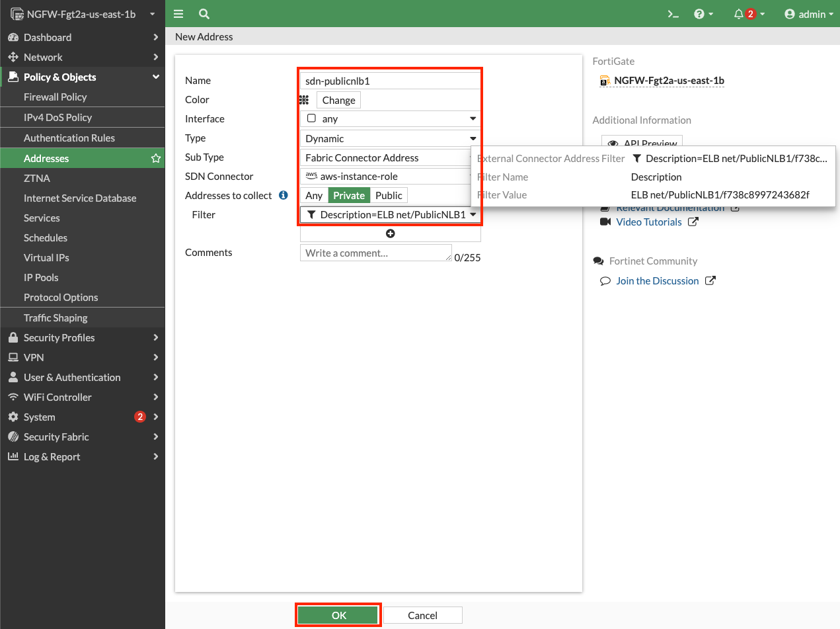Select Any for addresses to collect
The width and height of the screenshot is (840, 629).
(314, 195)
